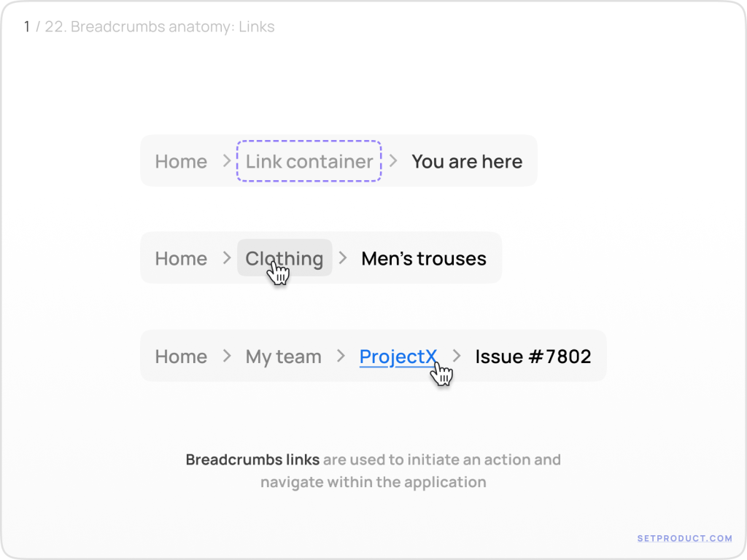Image resolution: width=747 pixels, height=560 pixels.
Task: Open the My team breadcrumb link
Action: coord(283,357)
